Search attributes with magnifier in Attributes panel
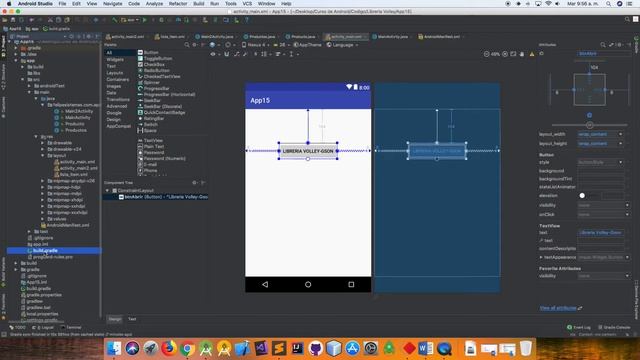The image size is (640, 360). pos(603,45)
